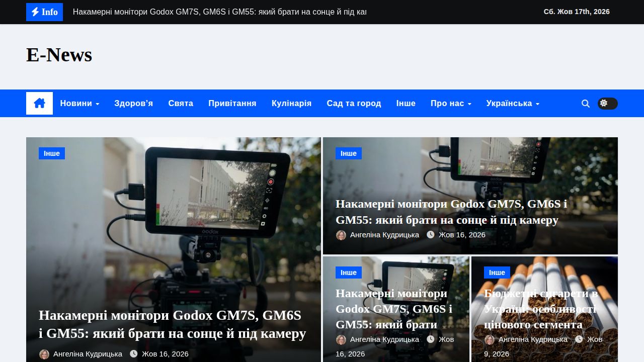The image size is (644, 362).
Task: Click the Інше tag on large featured post
Action: click(x=52, y=153)
